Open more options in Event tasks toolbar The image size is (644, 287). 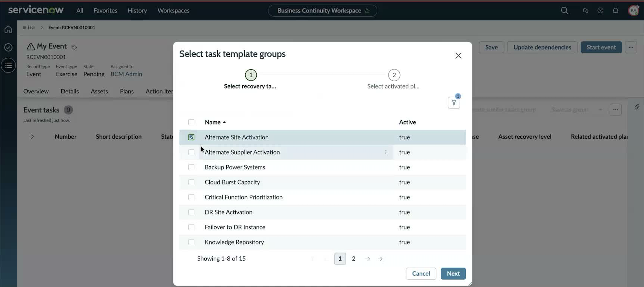[615, 110]
